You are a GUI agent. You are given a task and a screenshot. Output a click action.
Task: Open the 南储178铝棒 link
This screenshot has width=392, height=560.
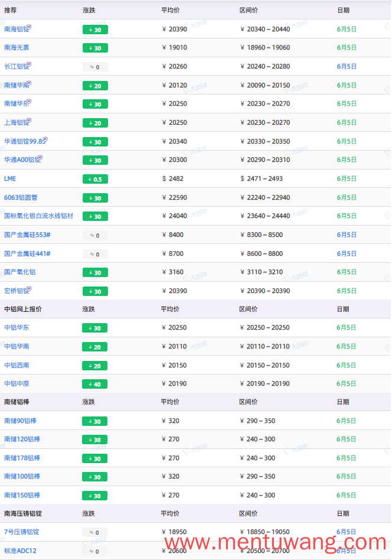[x=22, y=458]
